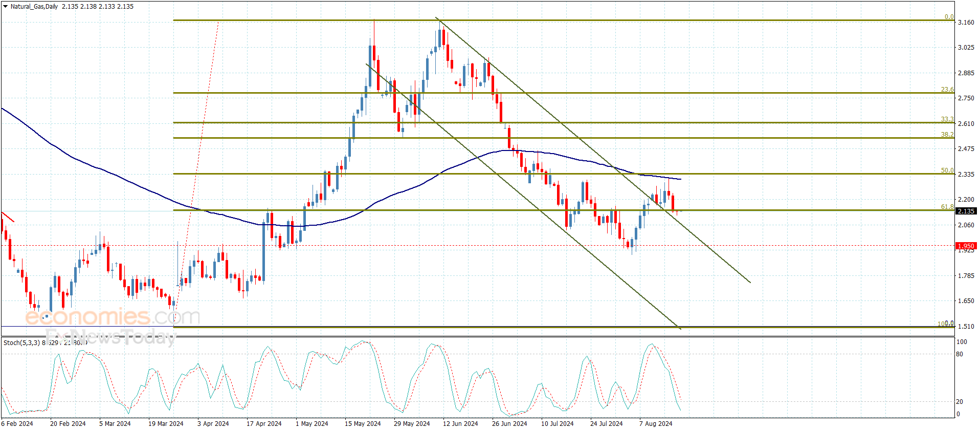Click the 1 May 2024 date label
The height and width of the screenshot is (430, 980).
point(311,423)
